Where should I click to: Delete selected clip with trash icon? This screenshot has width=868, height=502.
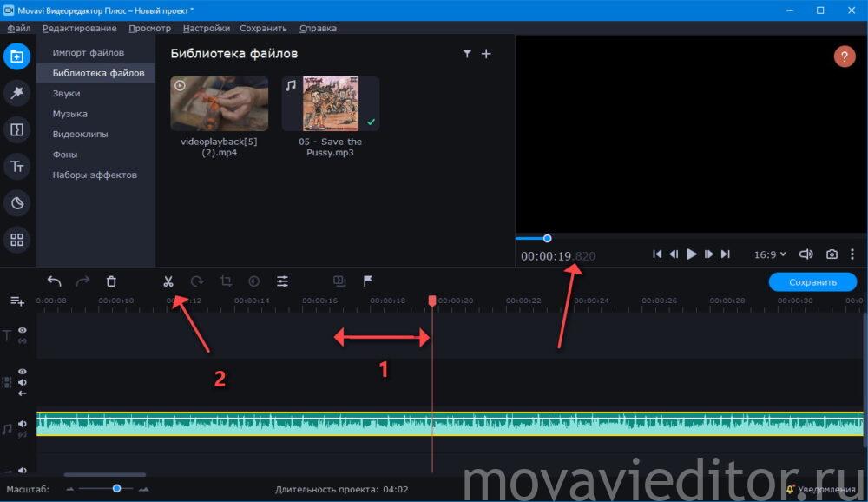pos(111,281)
